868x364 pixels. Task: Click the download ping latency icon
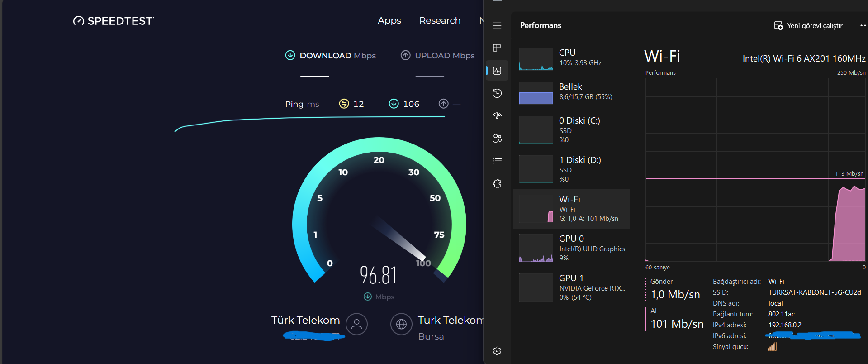tap(394, 104)
